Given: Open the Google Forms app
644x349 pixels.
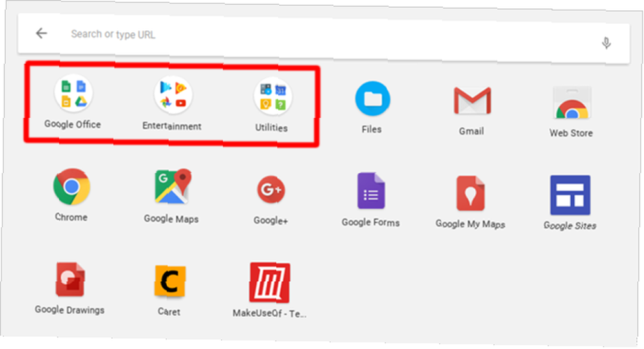Looking at the screenshot, I should (x=372, y=191).
